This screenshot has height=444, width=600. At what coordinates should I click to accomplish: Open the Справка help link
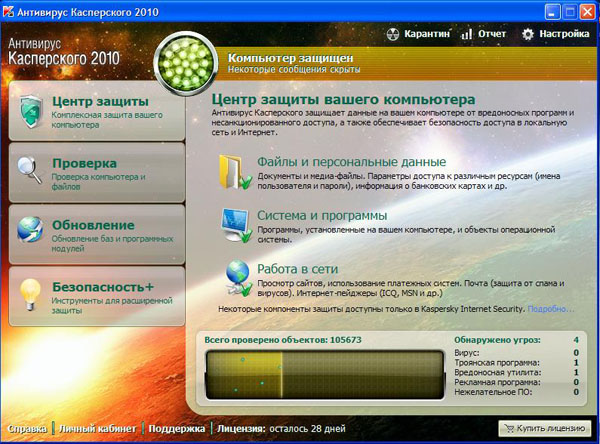[27, 429]
